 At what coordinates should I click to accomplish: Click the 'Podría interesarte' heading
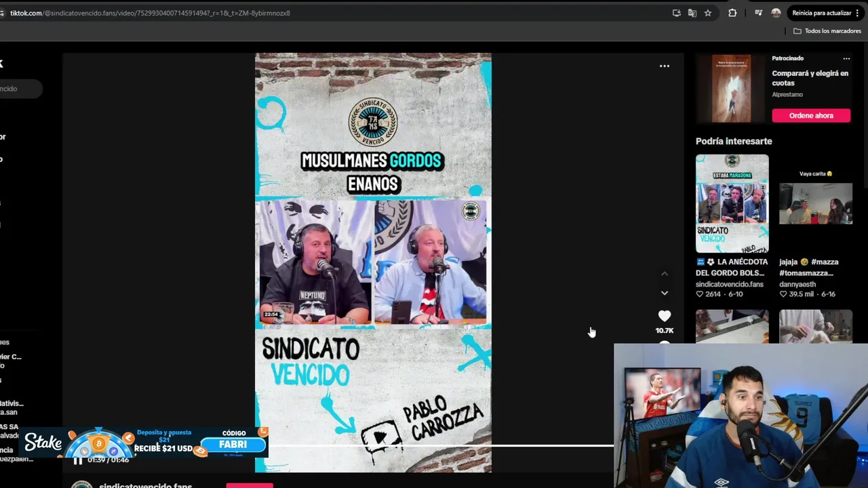click(x=734, y=141)
